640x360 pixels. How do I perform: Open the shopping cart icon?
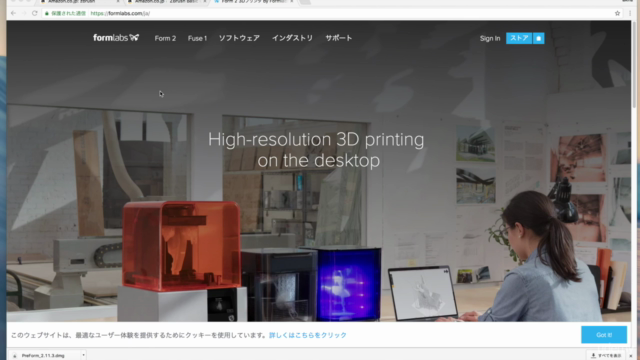539,38
